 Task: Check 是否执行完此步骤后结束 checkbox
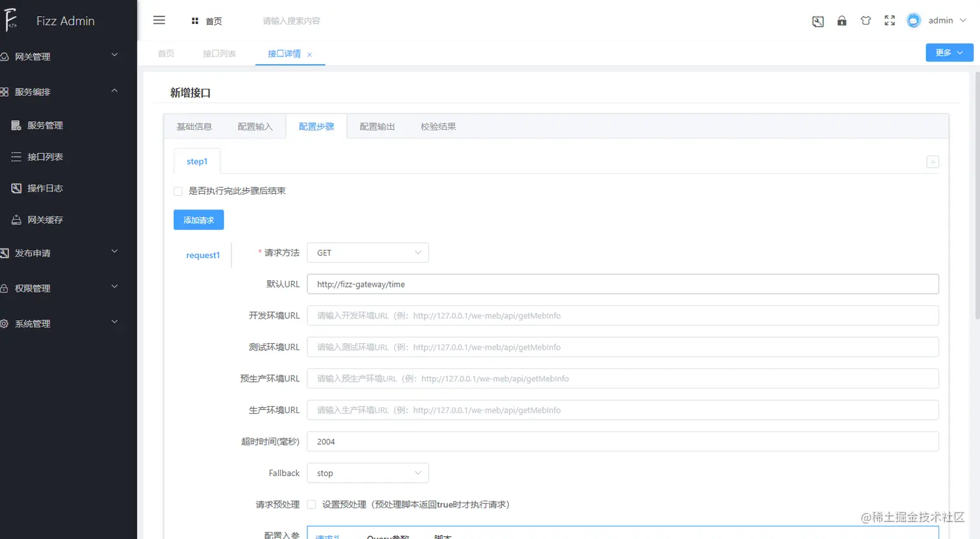178,191
